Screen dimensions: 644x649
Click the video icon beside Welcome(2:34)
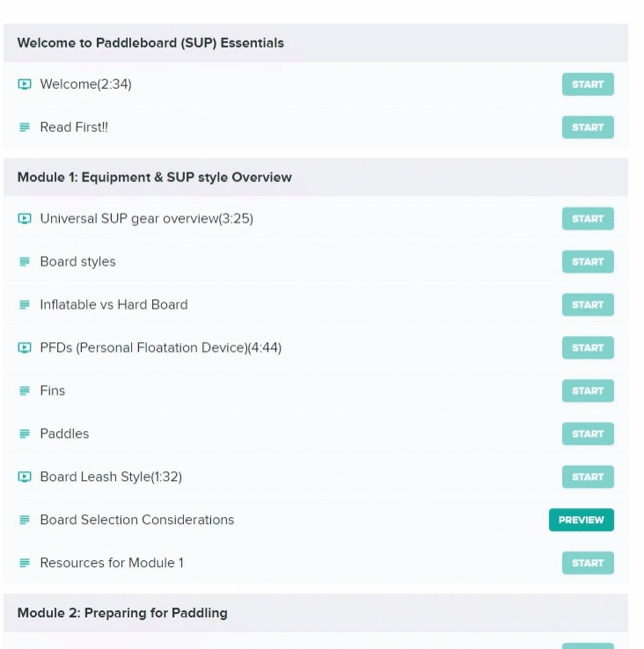click(25, 84)
